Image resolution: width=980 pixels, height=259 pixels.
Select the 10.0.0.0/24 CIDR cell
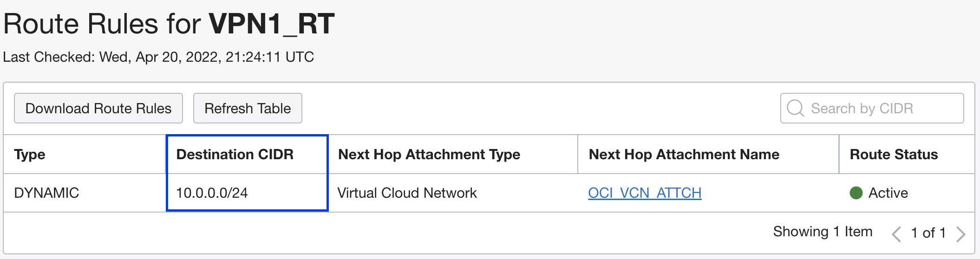212,193
